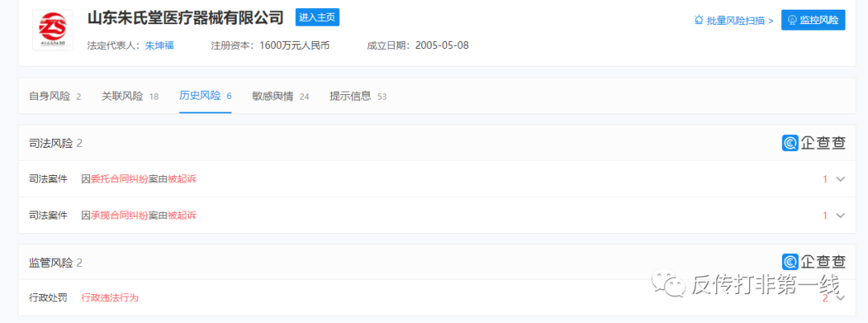Open the 敏感舆情 tab

click(x=280, y=96)
